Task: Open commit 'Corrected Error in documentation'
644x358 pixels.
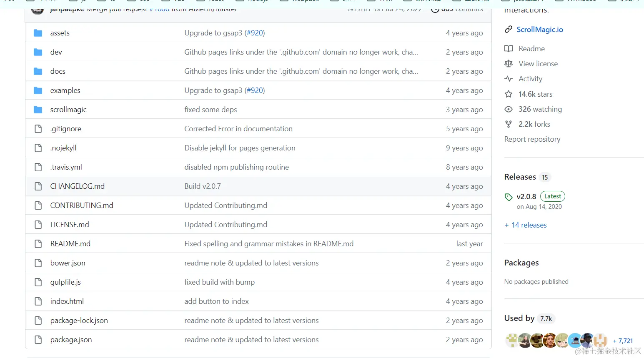Action: pos(238,129)
